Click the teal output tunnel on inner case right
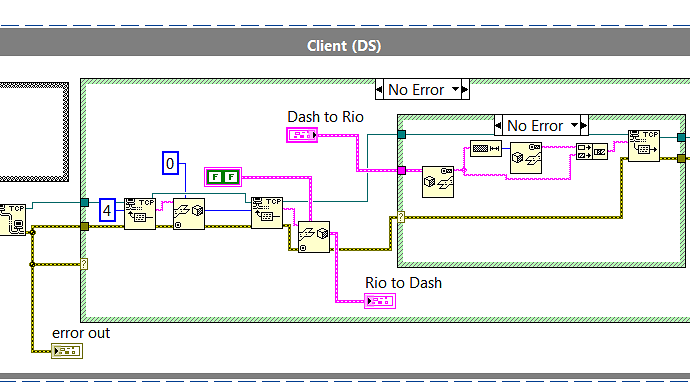 [x=681, y=137]
